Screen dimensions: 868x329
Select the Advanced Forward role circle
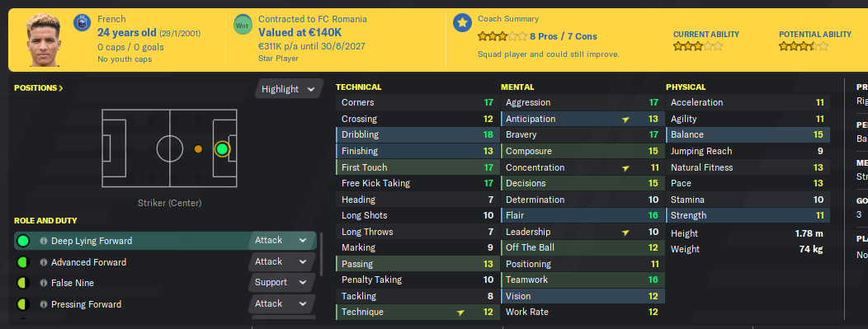click(x=23, y=262)
